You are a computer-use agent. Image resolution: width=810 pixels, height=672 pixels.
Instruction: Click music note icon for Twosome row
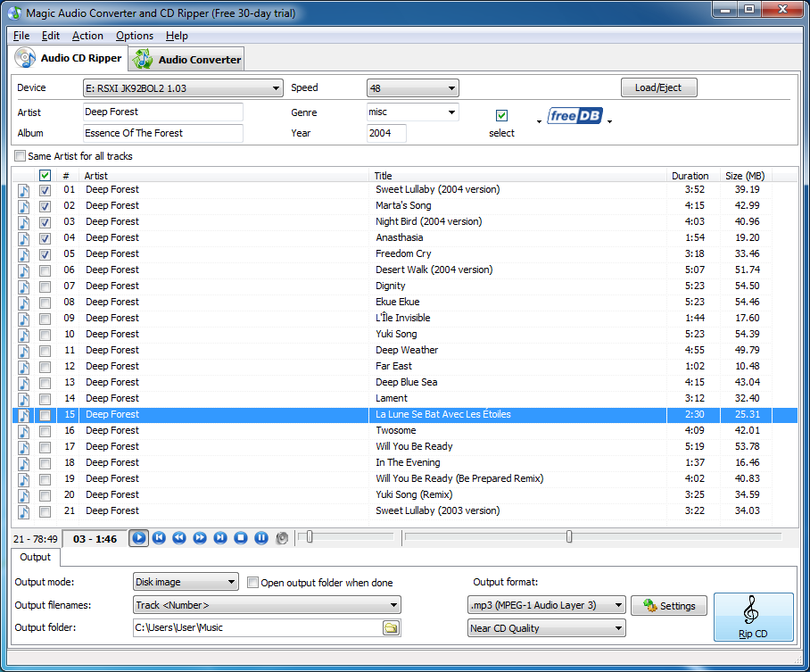pos(24,430)
